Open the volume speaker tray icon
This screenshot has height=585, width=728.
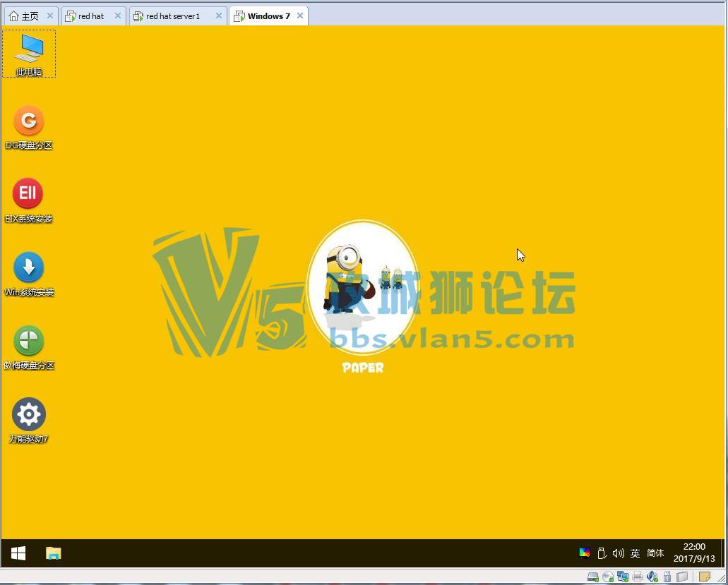pyautogui.click(x=618, y=553)
